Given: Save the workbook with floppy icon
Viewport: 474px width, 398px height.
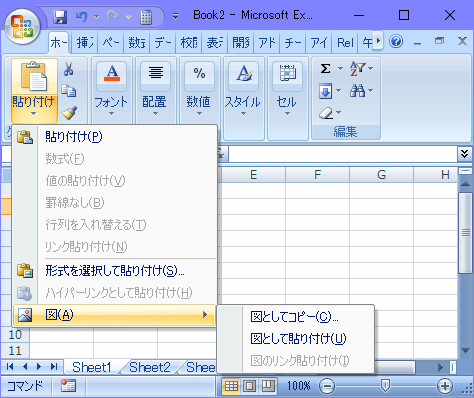Looking at the screenshot, I should pos(60,17).
